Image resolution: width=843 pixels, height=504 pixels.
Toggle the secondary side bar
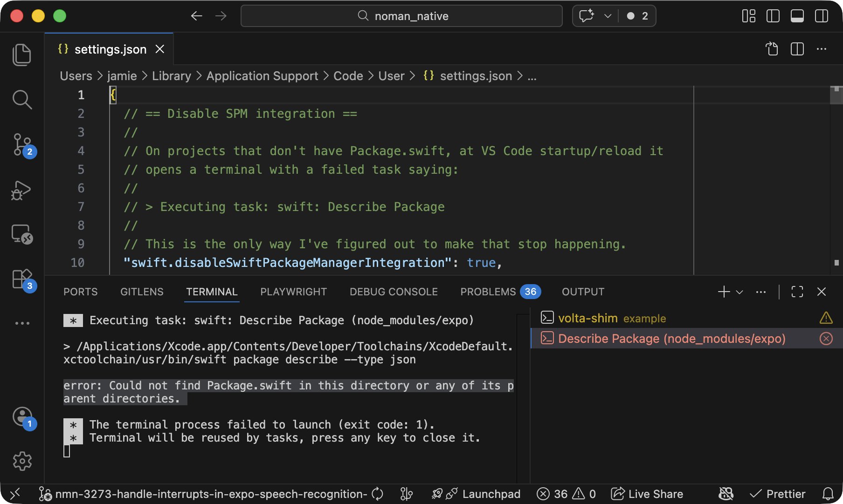point(822,16)
